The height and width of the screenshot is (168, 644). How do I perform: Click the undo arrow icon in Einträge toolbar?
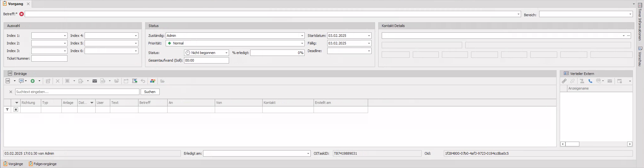pos(143,81)
